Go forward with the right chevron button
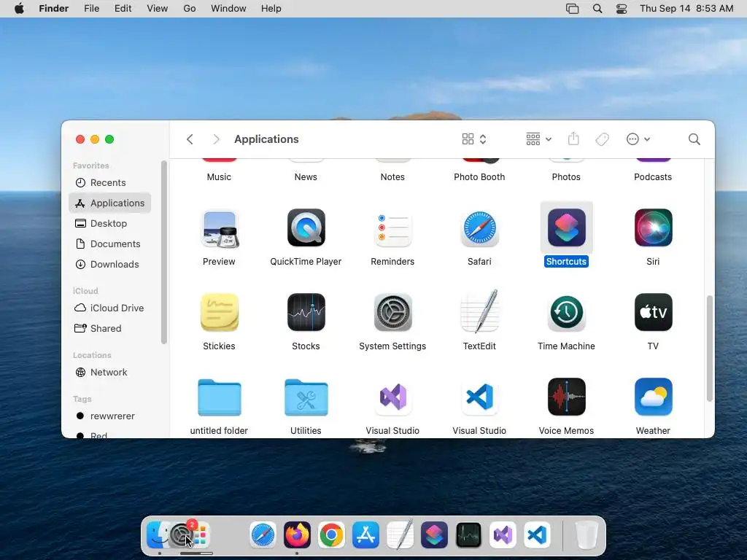Viewport: 747px width, 560px height. (216, 139)
